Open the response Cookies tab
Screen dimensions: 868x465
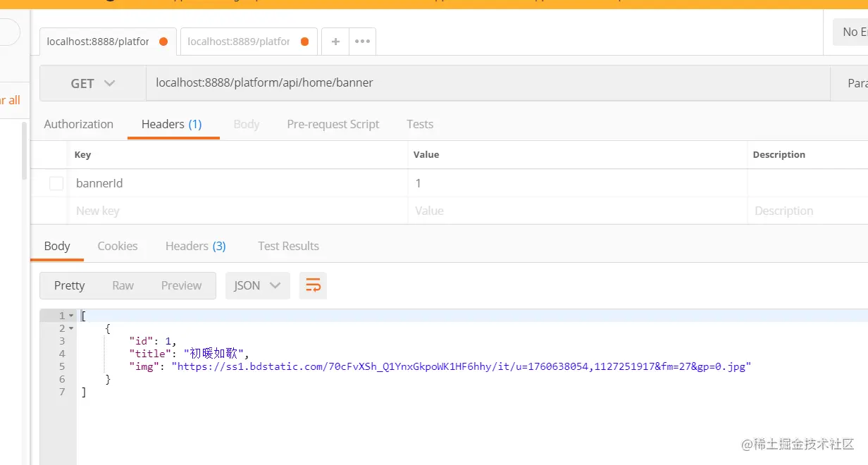pyautogui.click(x=118, y=246)
